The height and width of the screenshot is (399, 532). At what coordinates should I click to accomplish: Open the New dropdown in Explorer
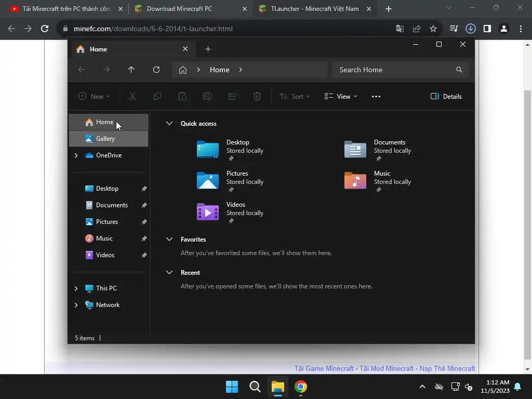[x=94, y=96]
